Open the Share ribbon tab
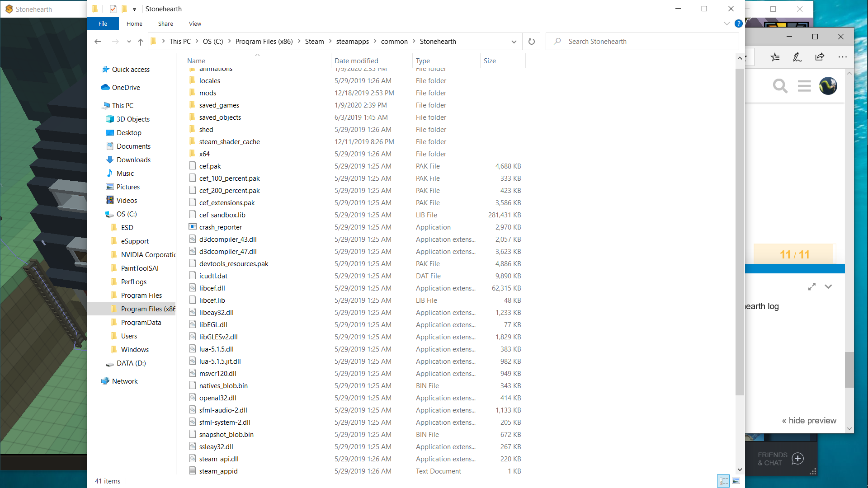This screenshot has width=868, height=488. 165,23
